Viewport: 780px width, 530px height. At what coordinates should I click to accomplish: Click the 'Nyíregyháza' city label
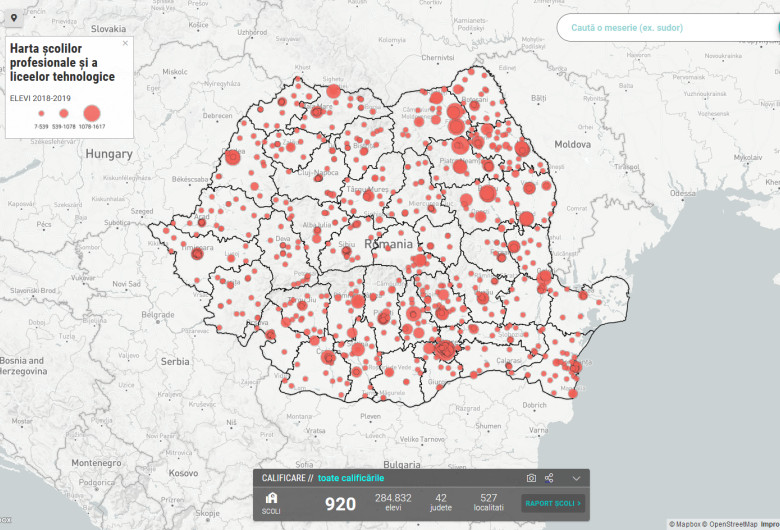(x=222, y=84)
